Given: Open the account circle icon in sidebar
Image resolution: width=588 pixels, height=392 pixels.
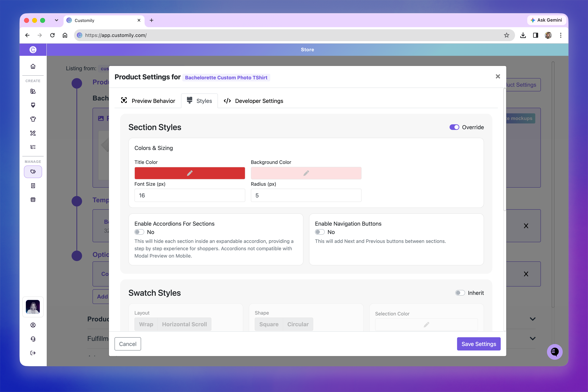Looking at the screenshot, I should (x=33, y=325).
